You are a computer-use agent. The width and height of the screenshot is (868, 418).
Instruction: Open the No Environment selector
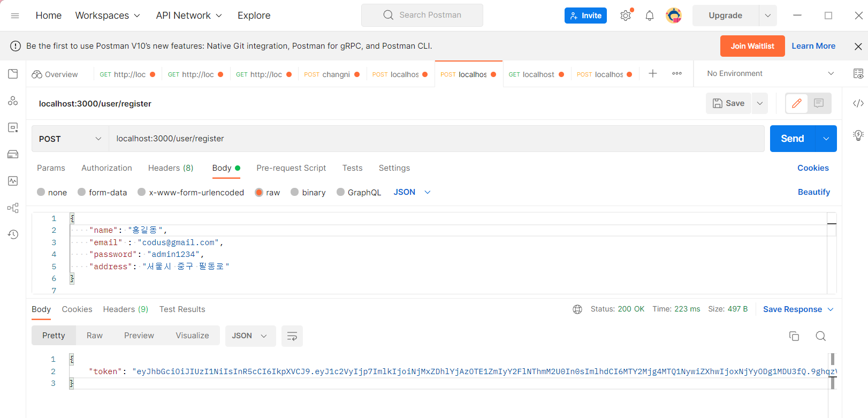pyautogui.click(x=770, y=73)
